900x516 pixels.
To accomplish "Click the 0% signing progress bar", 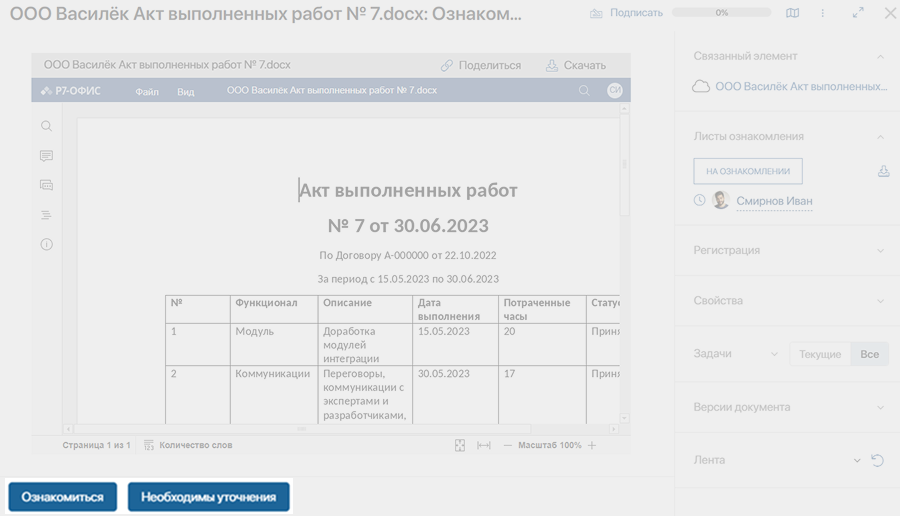I will pos(721,13).
